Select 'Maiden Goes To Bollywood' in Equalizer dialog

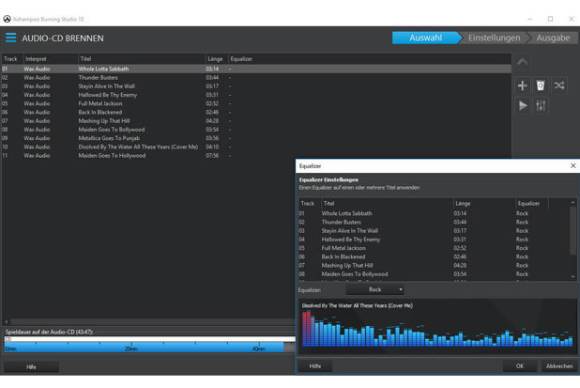(434, 274)
